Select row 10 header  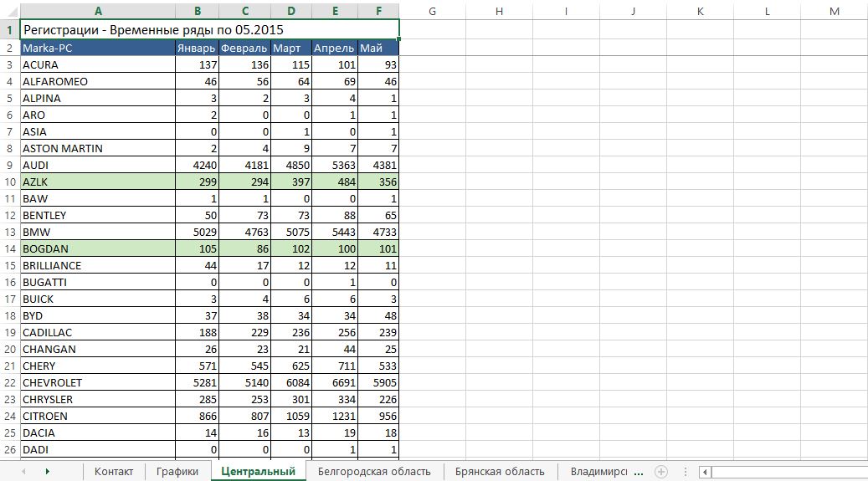(9, 182)
